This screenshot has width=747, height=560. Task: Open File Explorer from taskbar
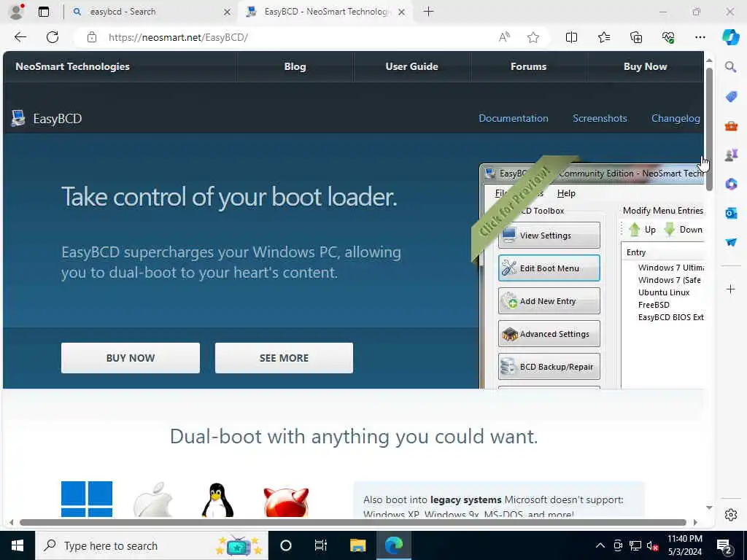point(357,545)
